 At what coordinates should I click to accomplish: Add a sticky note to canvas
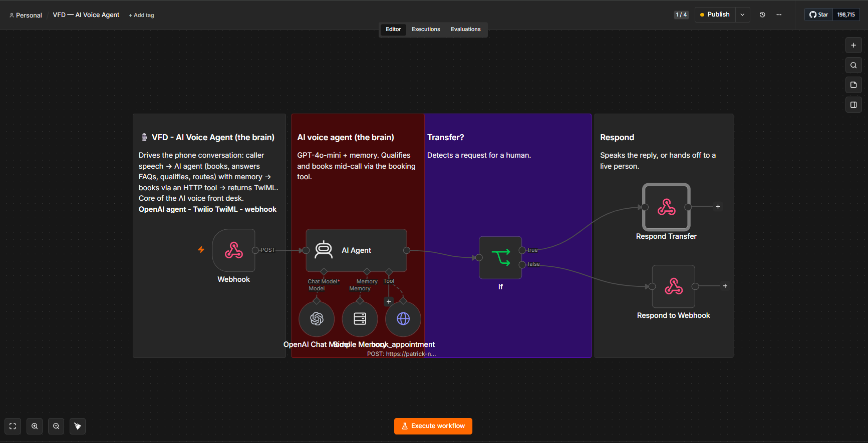click(x=853, y=85)
